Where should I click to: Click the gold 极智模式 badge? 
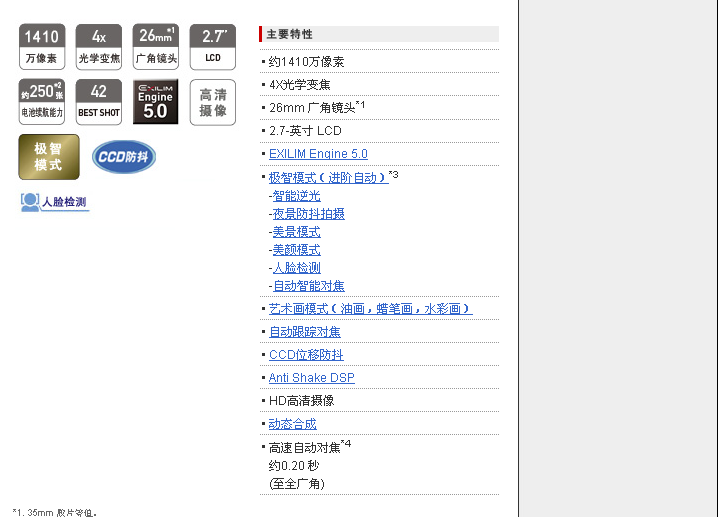tap(49, 157)
